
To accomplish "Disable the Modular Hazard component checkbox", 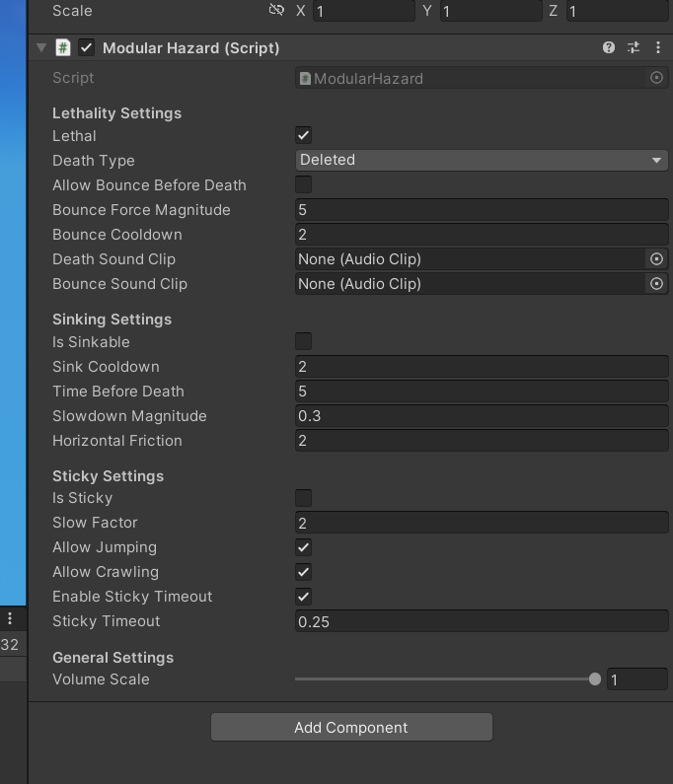I will [x=87, y=48].
